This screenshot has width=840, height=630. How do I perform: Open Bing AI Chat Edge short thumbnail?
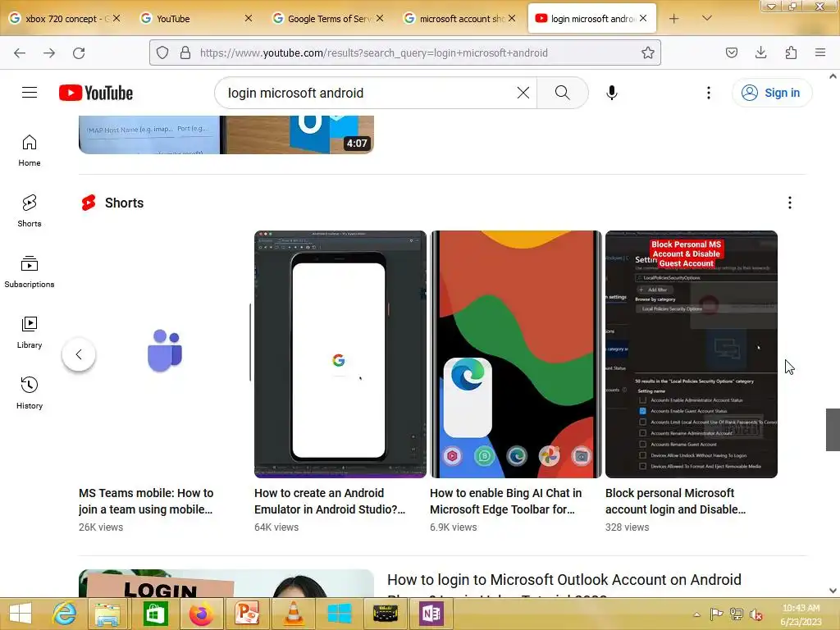tap(516, 354)
